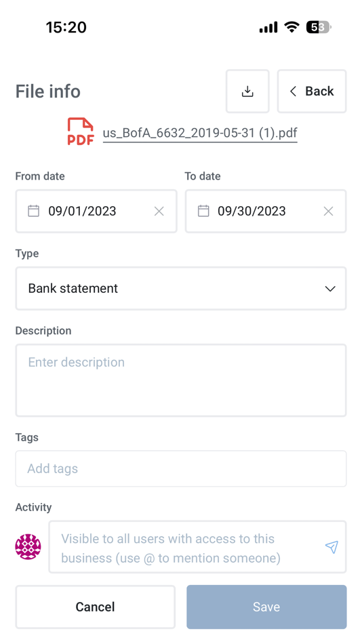Screen dimensions: 362x644
Task: Tap the magenta user avatar
Action: pyautogui.click(x=28, y=546)
